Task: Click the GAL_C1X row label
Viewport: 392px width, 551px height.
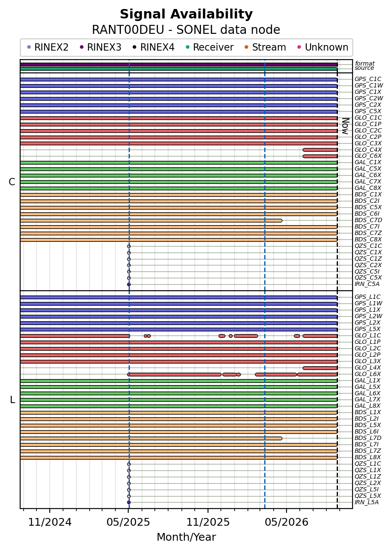Action: pos(368,163)
